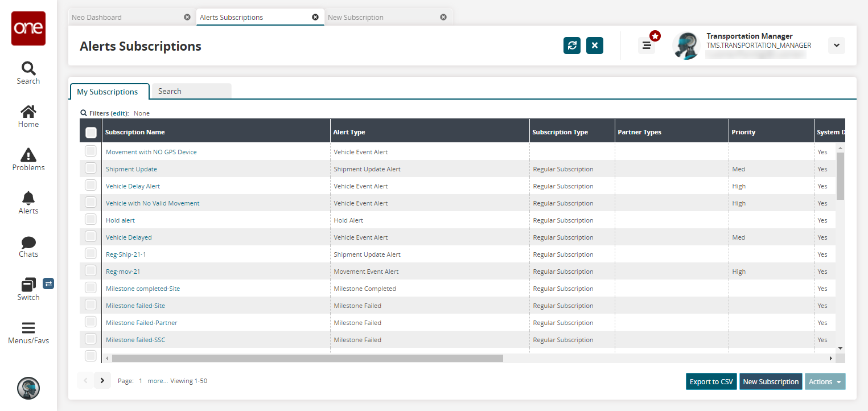Select the Hold alert row checkbox

[x=90, y=220]
